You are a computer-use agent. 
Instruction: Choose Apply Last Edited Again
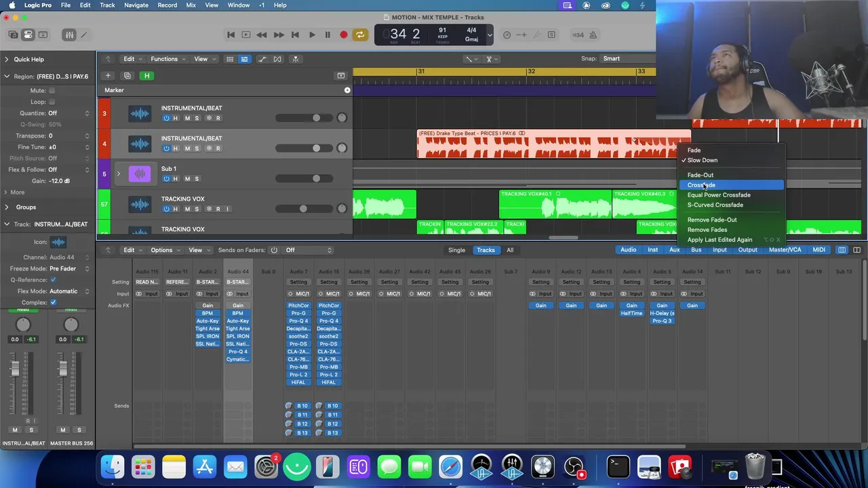pos(719,240)
